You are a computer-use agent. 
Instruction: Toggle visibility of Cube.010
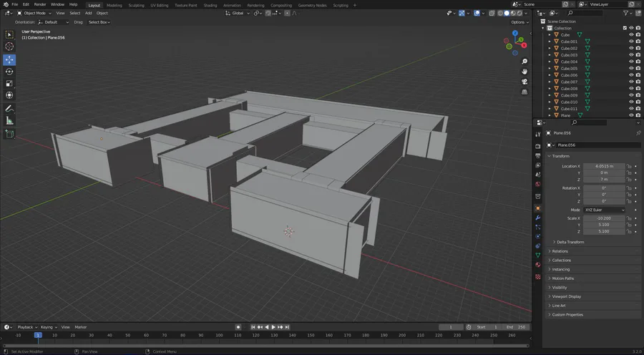(631, 102)
